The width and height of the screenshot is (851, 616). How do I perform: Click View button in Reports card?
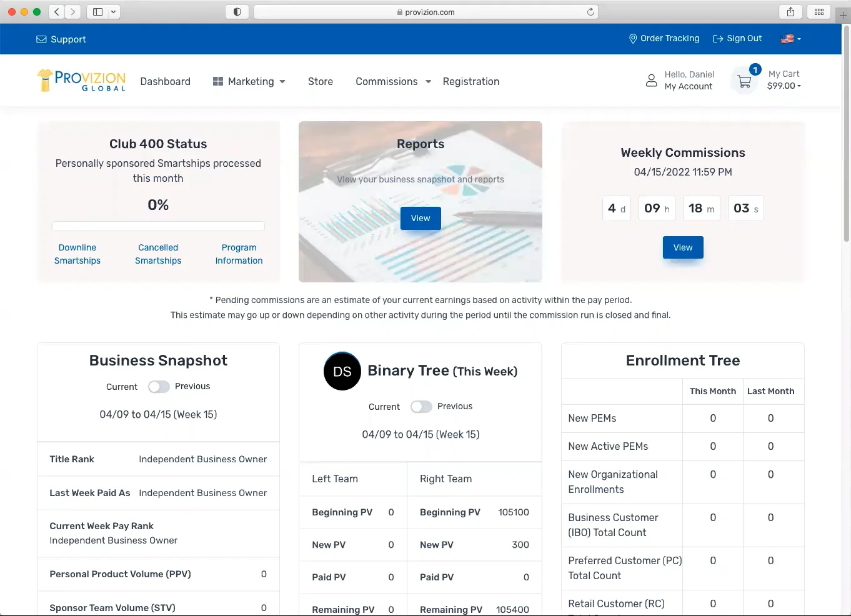(421, 218)
